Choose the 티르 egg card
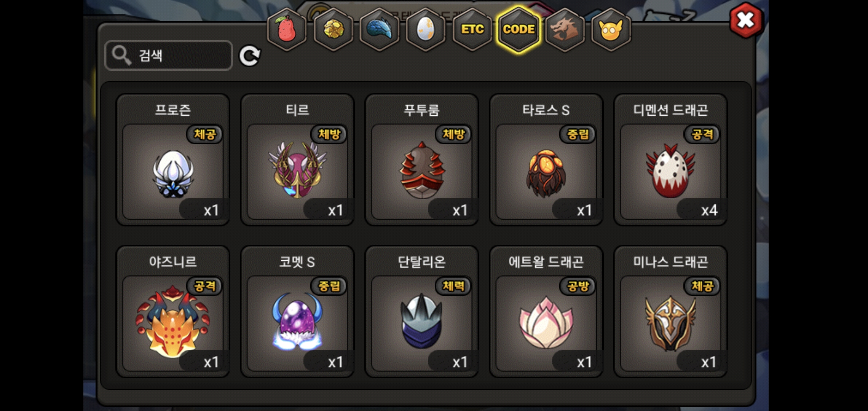This screenshot has height=411, width=868. pos(297,160)
